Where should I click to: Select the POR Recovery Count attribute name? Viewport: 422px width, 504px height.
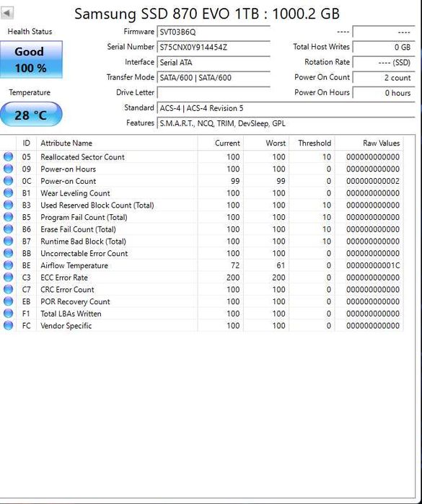pos(75,301)
